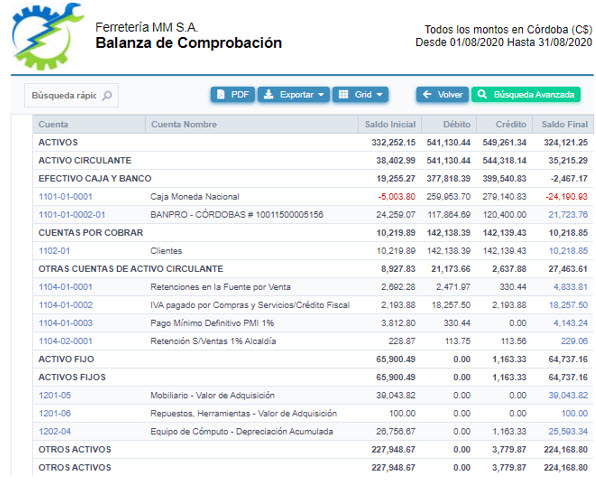Open account 1101-01-0001 link
Screen dimensions: 596x480
[x=65, y=196]
